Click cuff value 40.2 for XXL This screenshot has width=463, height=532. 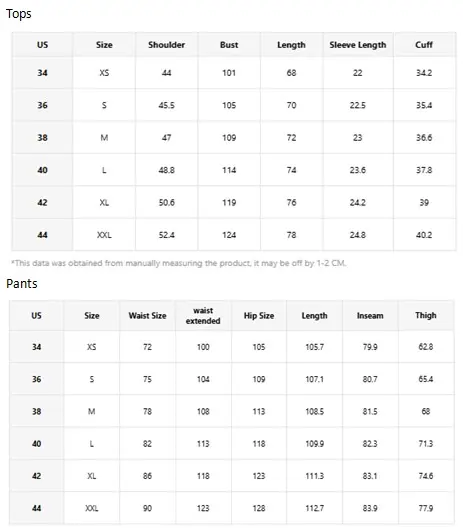[x=424, y=235]
